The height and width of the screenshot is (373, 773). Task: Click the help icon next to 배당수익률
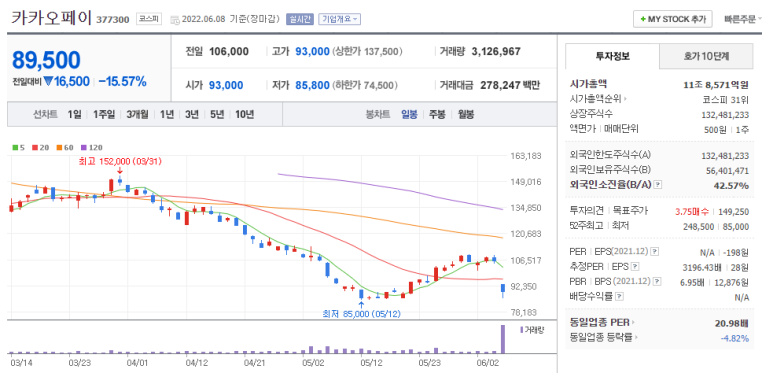[620, 296]
